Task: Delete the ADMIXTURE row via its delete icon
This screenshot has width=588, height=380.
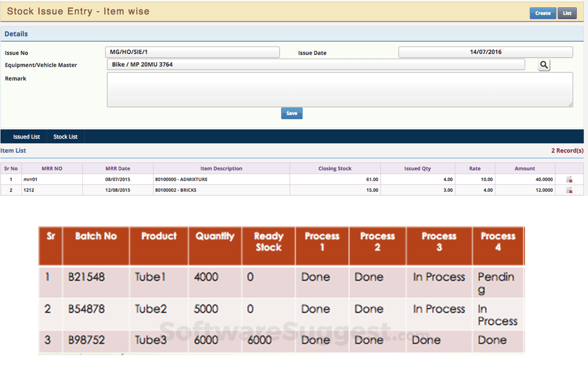Action: [569, 180]
